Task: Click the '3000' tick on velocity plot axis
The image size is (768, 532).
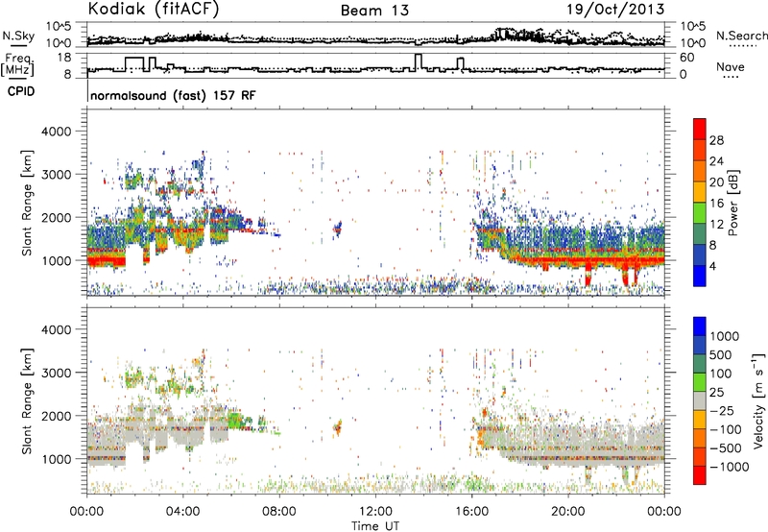Action: click(x=56, y=373)
